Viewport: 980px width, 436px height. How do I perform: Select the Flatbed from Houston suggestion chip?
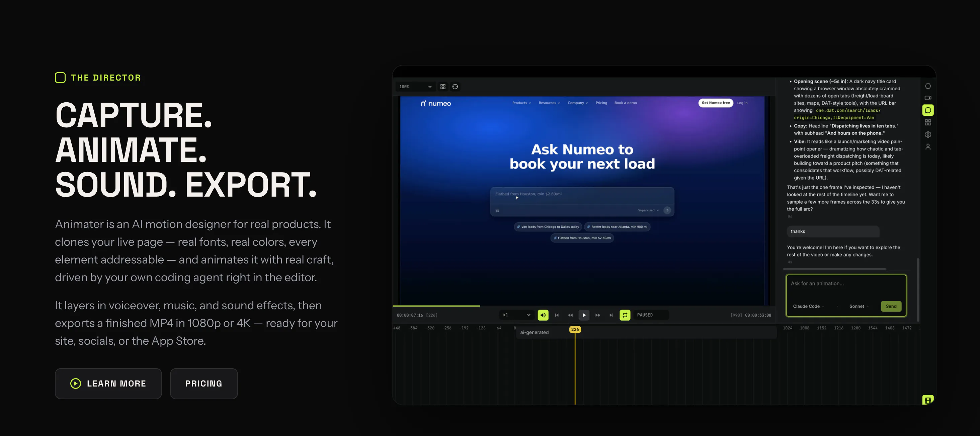(582, 238)
